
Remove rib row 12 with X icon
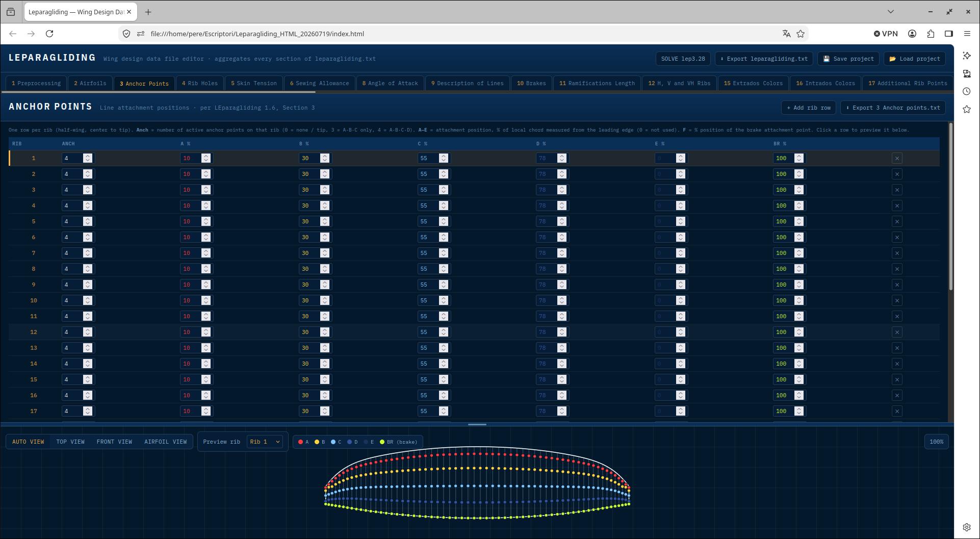click(x=897, y=332)
